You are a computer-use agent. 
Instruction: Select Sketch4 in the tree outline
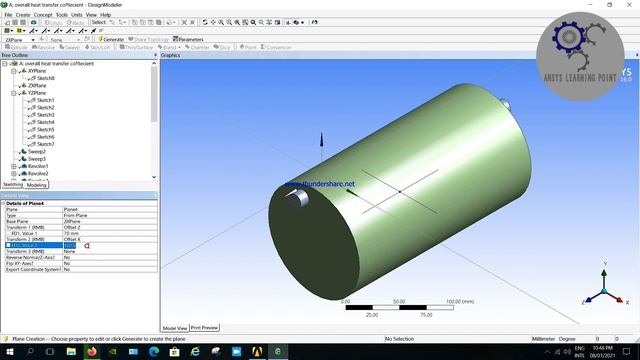tap(45, 122)
